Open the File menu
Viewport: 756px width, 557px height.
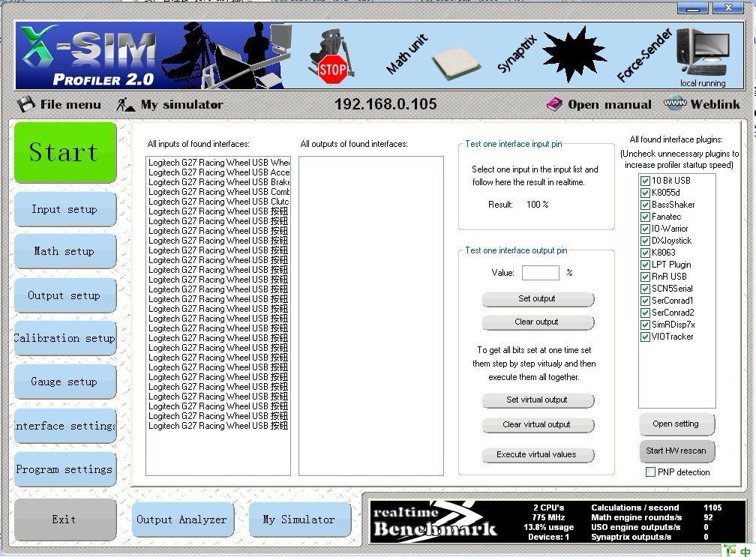[x=59, y=104]
